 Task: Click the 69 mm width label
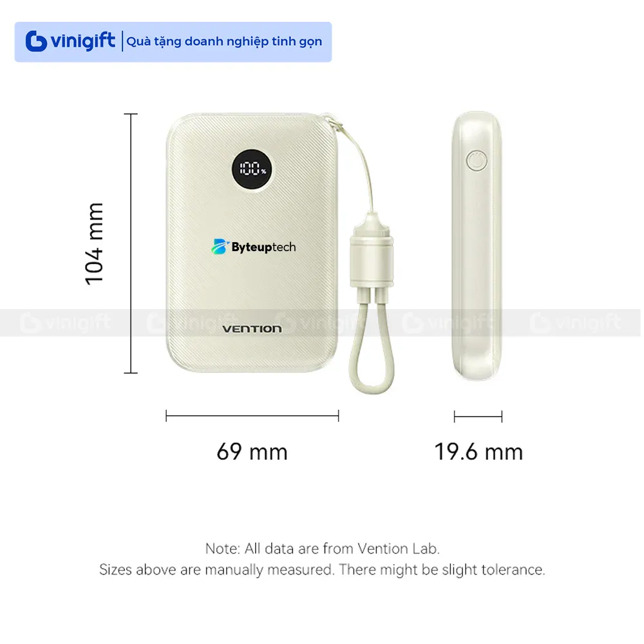pos(252,452)
